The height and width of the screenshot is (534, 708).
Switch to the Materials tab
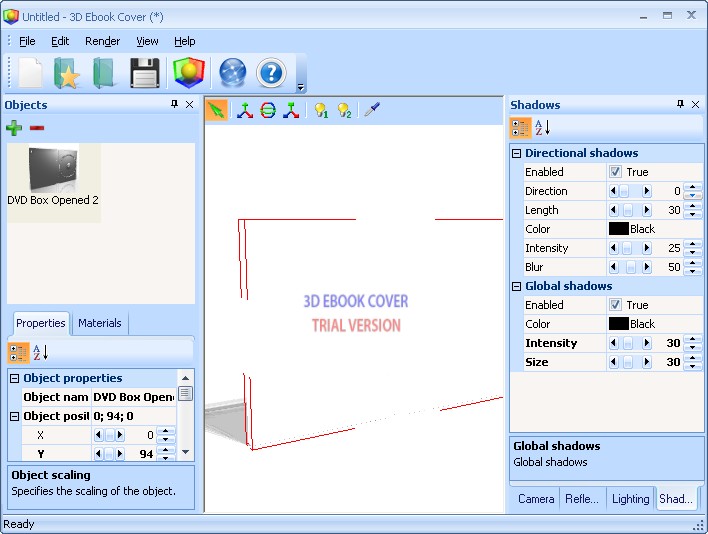pos(100,323)
